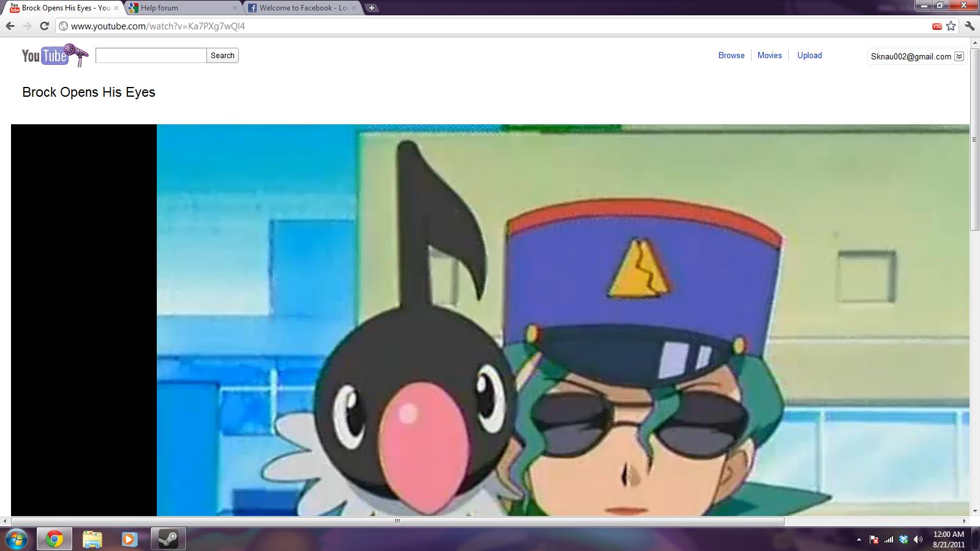980x551 pixels.
Task: Go back with the browser back arrow
Action: pos(10,26)
